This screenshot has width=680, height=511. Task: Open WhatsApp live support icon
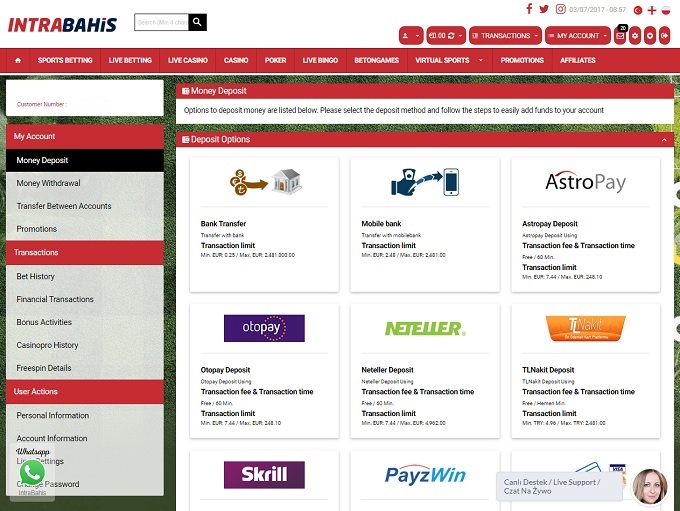pos(32,472)
